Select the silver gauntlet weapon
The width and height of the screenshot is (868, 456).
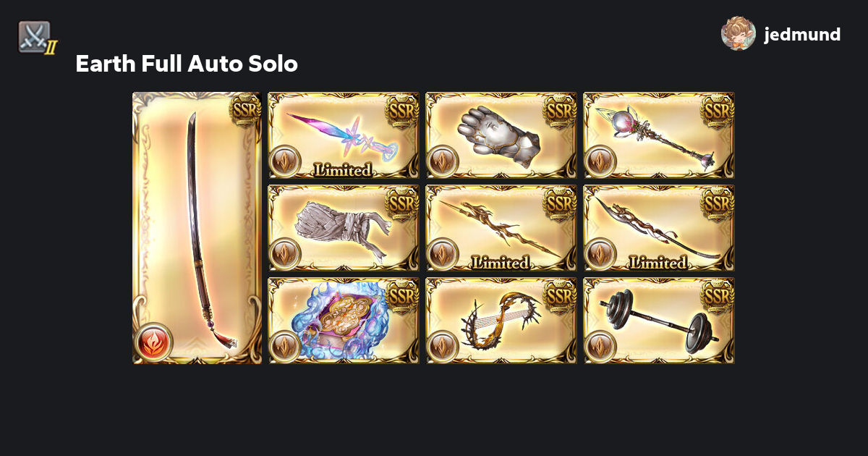(x=501, y=135)
